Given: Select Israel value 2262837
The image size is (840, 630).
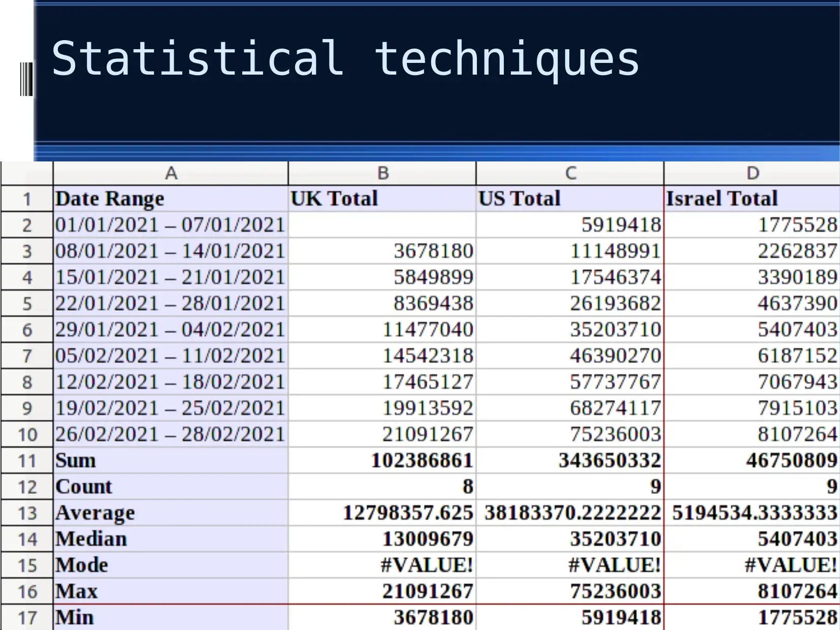Looking at the screenshot, I should tap(752, 251).
